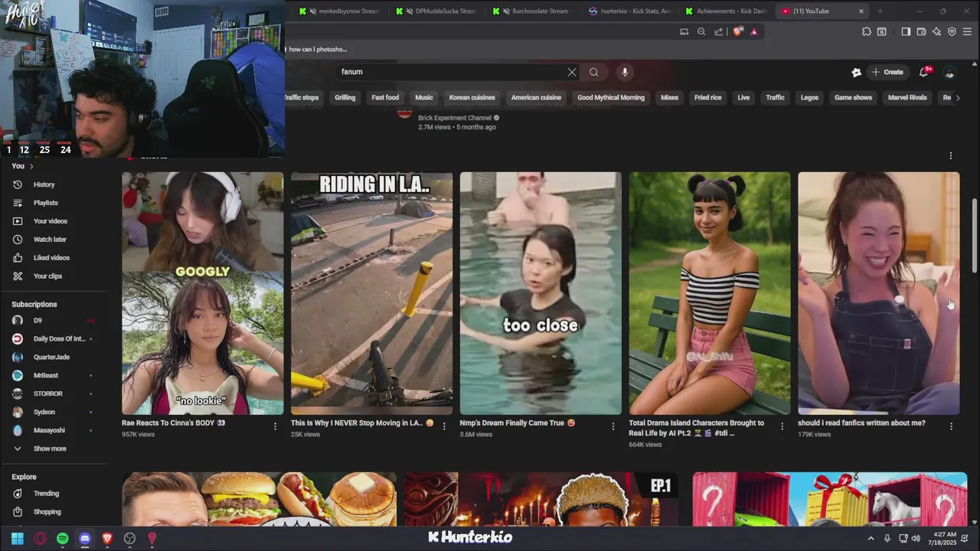This screenshot has width=980, height=551.
Task: Open options for fanfics short
Action: point(951,426)
